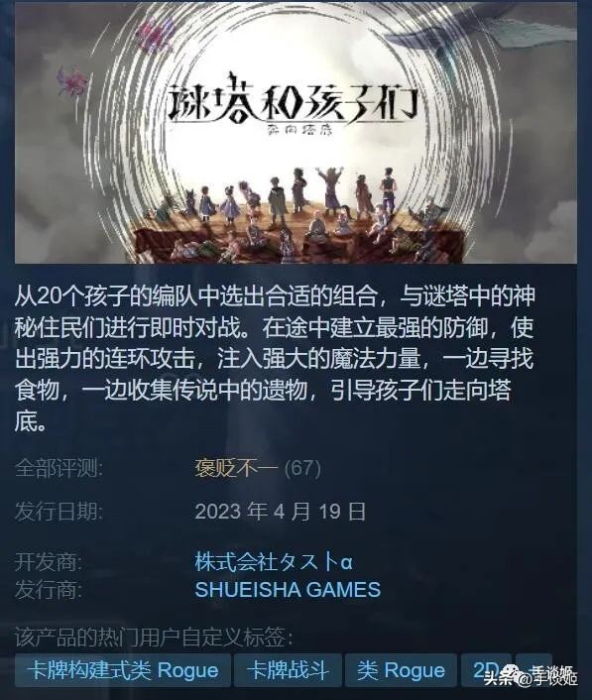Viewport: 592px width, 700px height.
Task: Click the 2023 年 4 月 19 日 release date
Action: point(281,512)
